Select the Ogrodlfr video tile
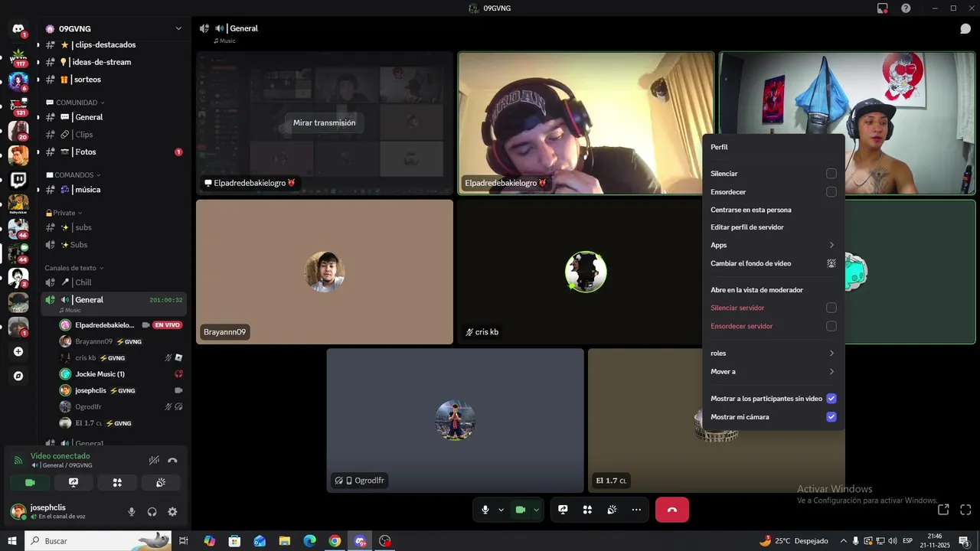Screen dimensions: 980x551 [455, 420]
